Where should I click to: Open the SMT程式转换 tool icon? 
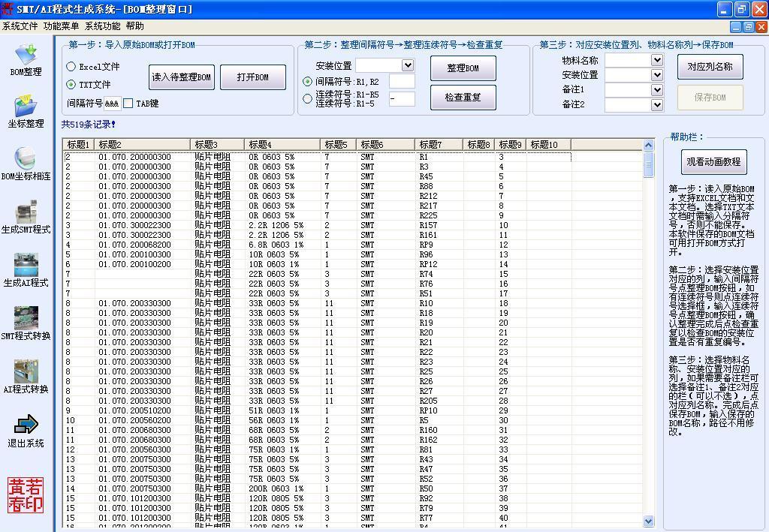(x=26, y=319)
